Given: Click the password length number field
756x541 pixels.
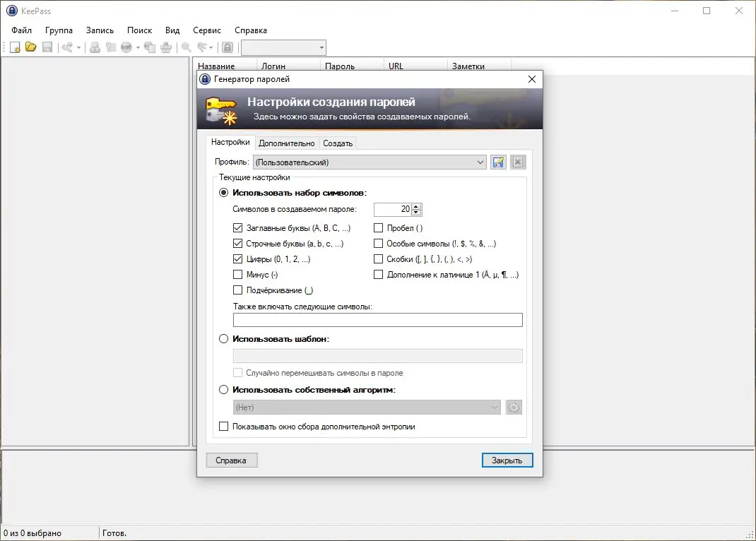Looking at the screenshot, I should (x=393, y=209).
